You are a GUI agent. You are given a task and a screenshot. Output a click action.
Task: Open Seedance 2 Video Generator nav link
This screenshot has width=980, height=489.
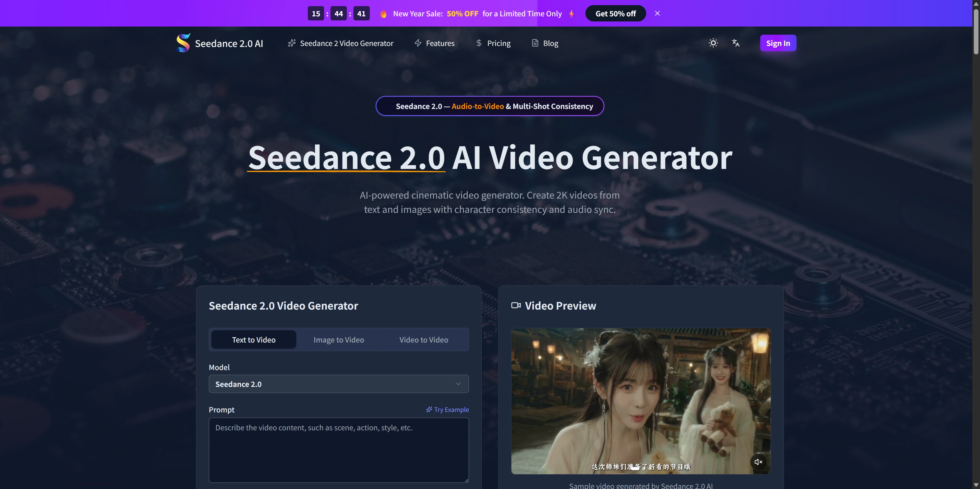[x=346, y=43]
